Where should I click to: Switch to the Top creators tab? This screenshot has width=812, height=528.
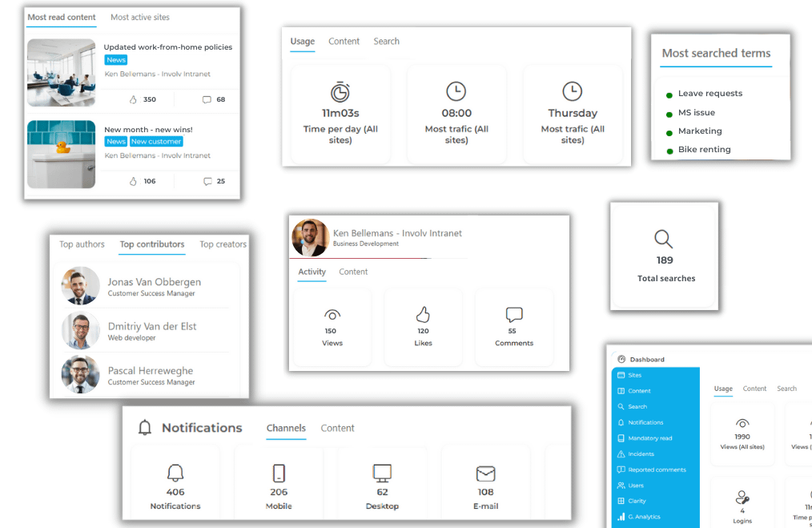click(223, 244)
